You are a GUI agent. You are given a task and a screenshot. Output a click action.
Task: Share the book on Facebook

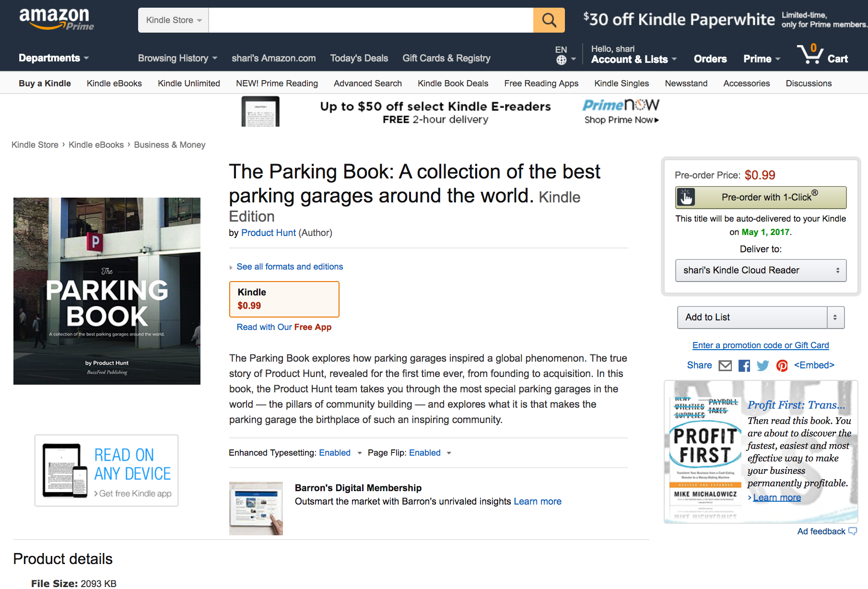click(744, 365)
